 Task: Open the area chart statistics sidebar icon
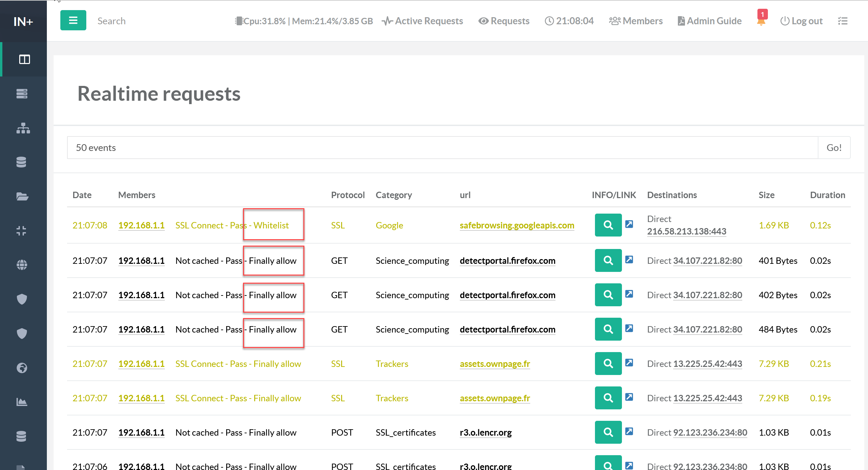pos(22,402)
